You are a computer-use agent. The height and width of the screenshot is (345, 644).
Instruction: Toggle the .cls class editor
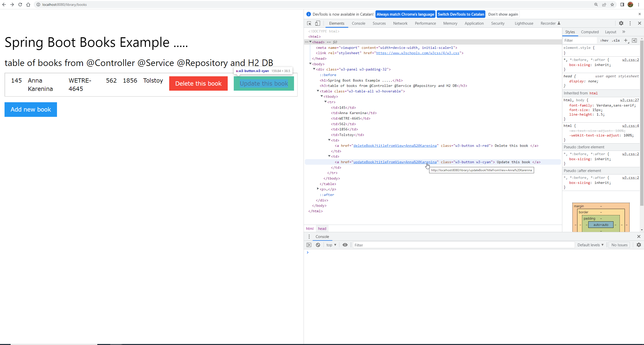[x=616, y=40]
